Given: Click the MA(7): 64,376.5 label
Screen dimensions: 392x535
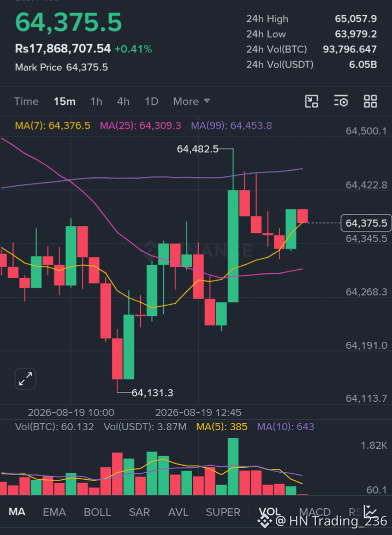Looking at the screenshot, I should (52, 126).
